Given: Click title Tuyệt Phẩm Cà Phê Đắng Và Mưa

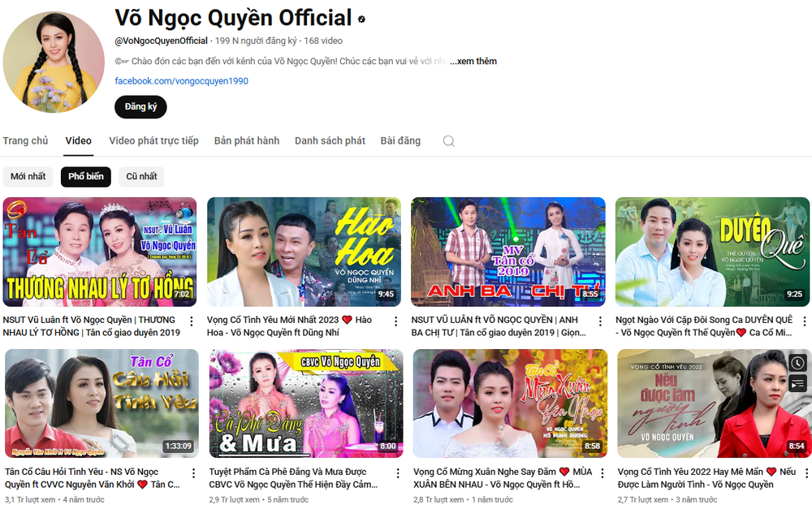Looking at the screenshot, I should [294, 478].
